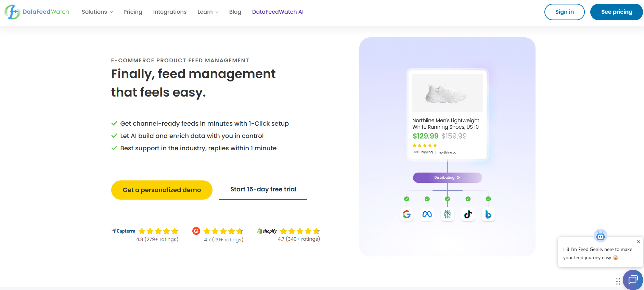Click the $129.99 sale price
The image size is (644, 290).
coord(425,136)
